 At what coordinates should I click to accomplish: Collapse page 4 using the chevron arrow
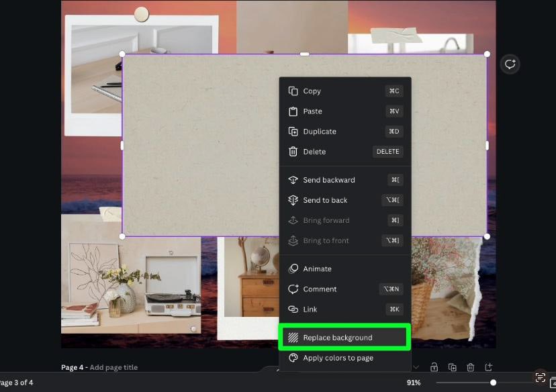coord(416,367)
